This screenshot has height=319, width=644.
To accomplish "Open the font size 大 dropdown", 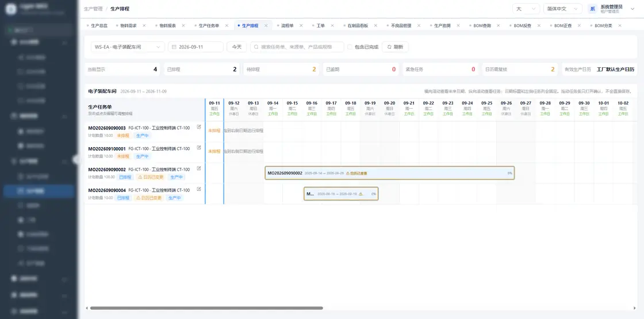I will click(526, 9).
